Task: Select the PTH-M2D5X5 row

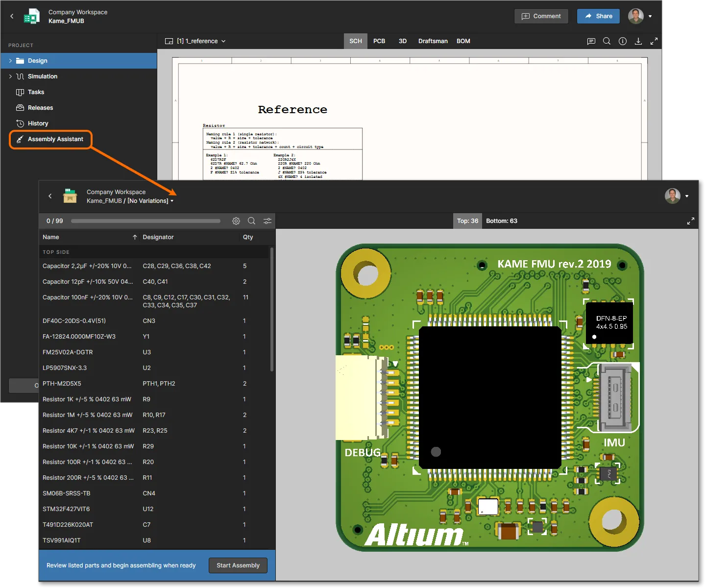Action: [154, 384]
